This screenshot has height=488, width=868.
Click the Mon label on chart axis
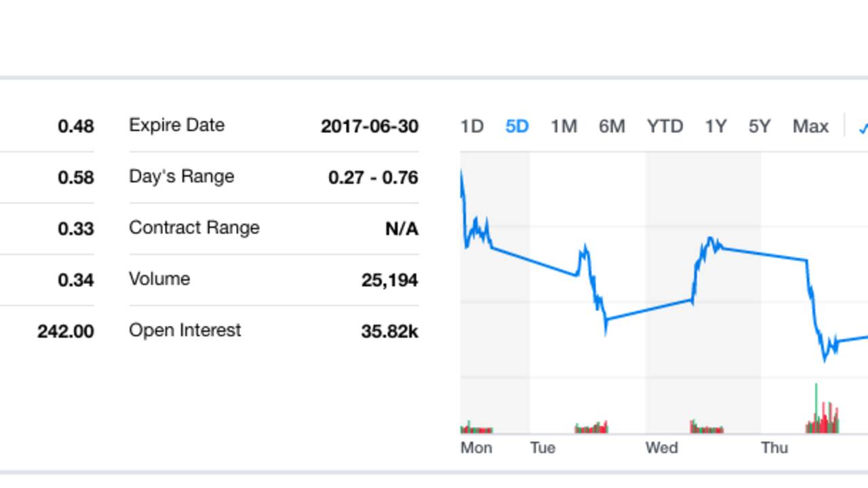(x=476, y=448)
